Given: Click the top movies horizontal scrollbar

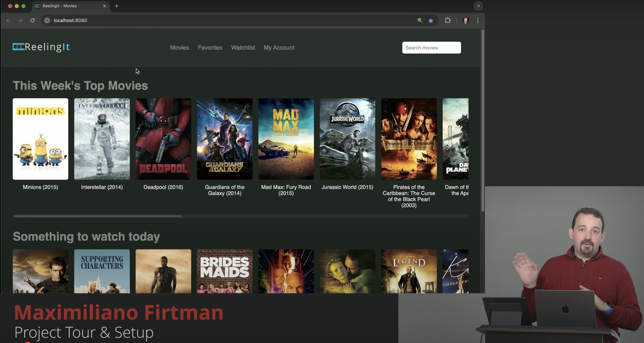Looking at the screenshot, I should [x=98, y=216].
